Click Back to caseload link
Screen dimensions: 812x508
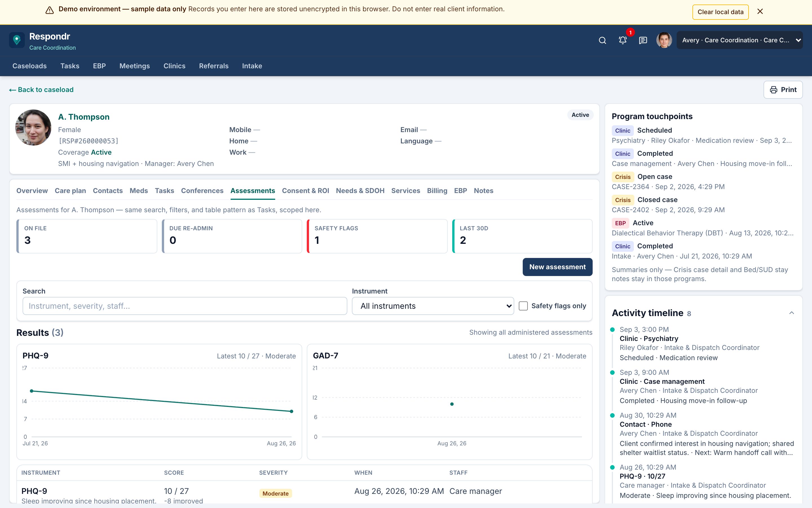point(41,90)
